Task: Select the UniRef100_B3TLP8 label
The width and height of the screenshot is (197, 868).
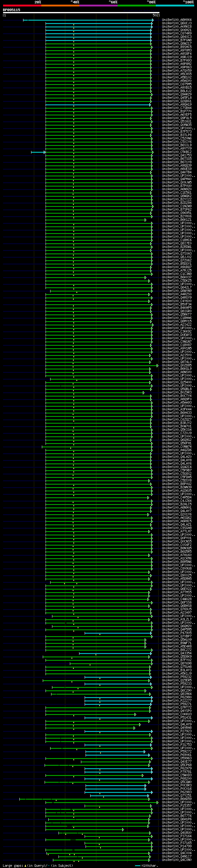Action: pos(176,135)
